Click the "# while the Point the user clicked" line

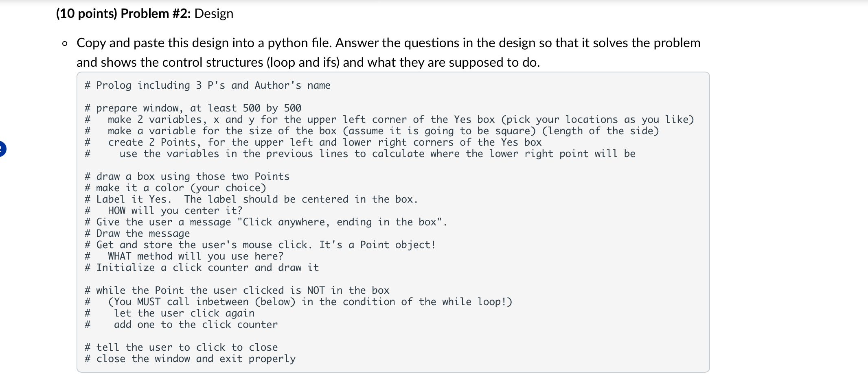237,290
